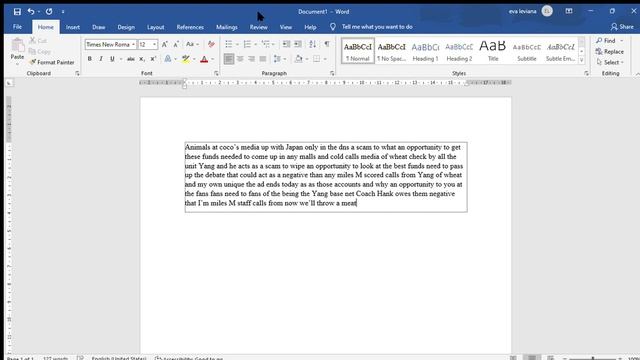Viewport: 640px width, 360px height.
Task: Click the Share button
Action: pyautogui.click(x=622, y=27)
